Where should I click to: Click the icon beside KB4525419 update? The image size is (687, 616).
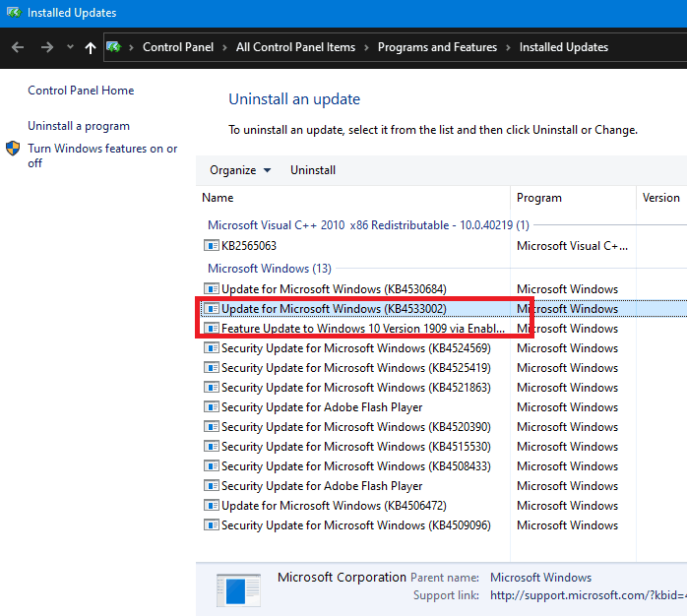(x=212, y=368)
